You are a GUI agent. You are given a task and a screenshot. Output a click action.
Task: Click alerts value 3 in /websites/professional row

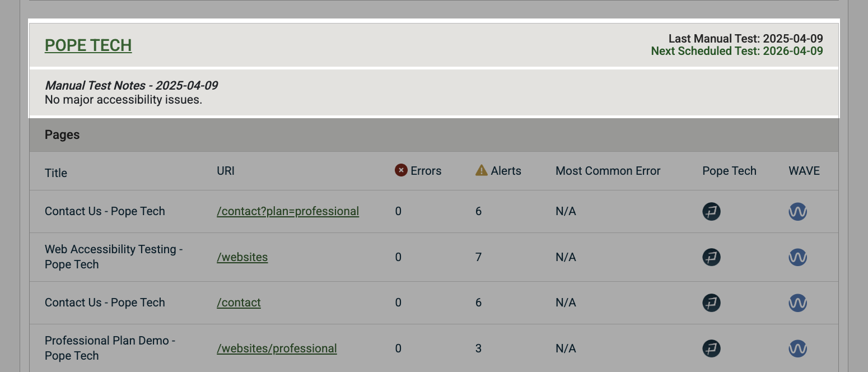(478, 348)
